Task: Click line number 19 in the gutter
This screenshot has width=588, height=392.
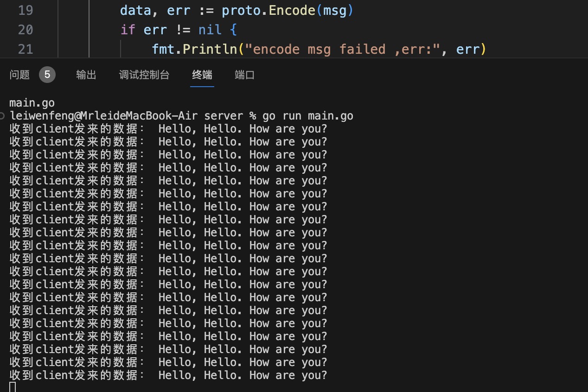Action: [x=26, y=10]
